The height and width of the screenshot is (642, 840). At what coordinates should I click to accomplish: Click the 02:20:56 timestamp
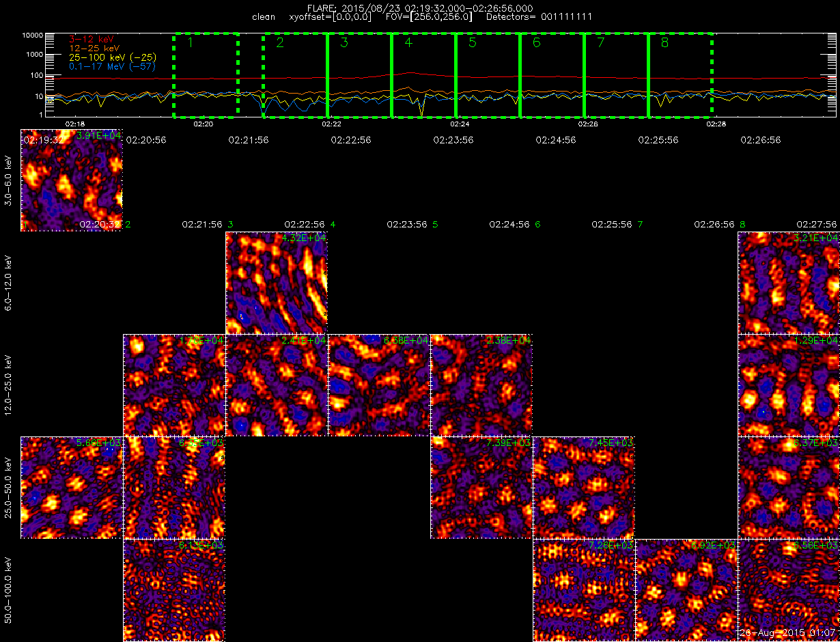tap(146, 139)
